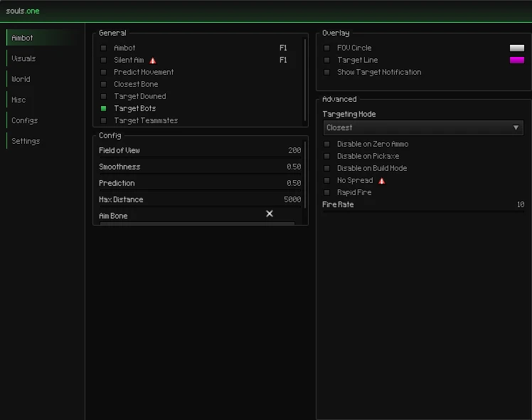Click the warning icon beside Silent Aim
This screenshot has width=532, height=420.
click(x=153, y=61)
